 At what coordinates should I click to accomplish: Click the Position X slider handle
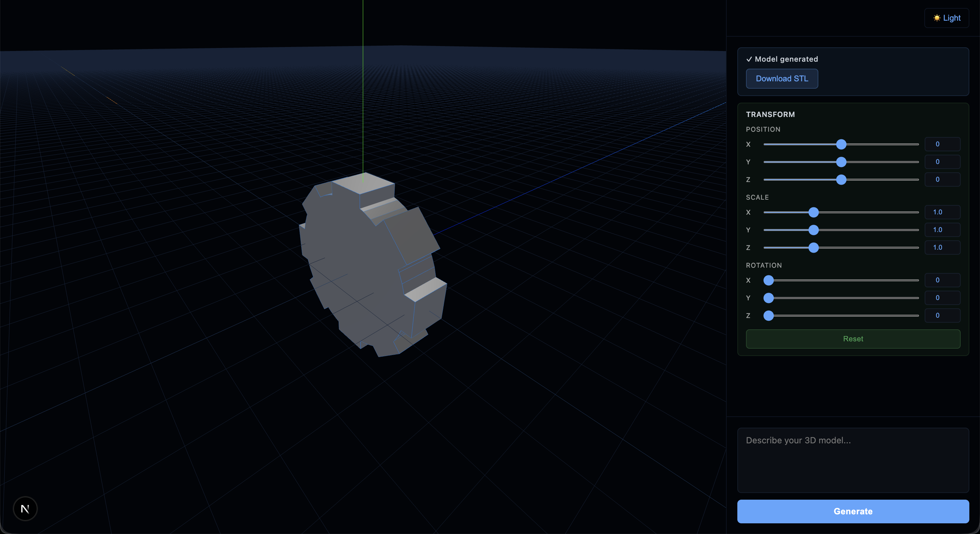(x=841, y=144)
